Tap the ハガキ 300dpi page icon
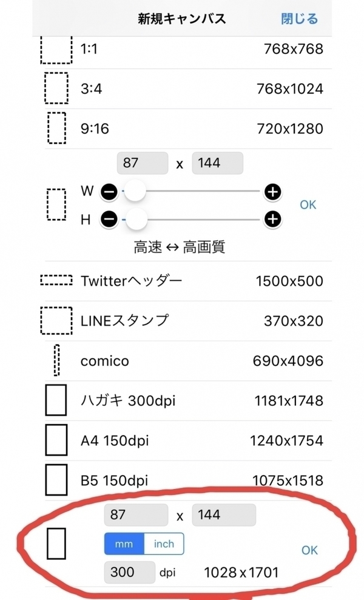The width and height of the screenshot is (364, 600). tap(56, 401)
